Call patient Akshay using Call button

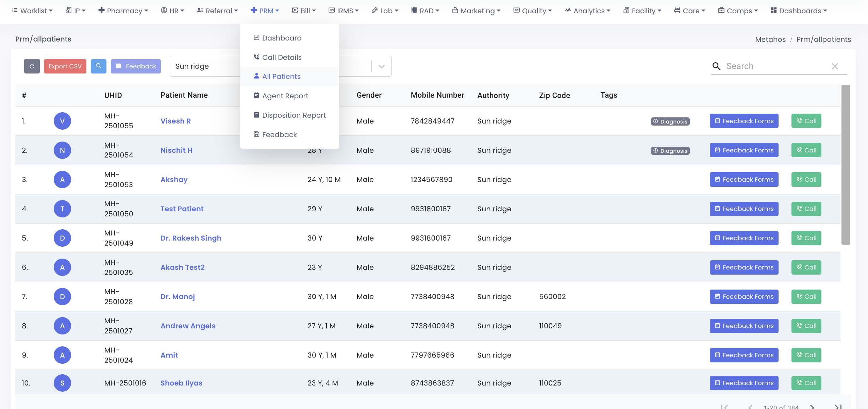click(x=806, y=180)
